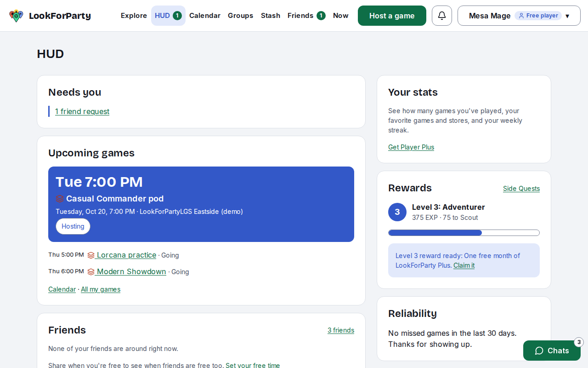Viewport: 588px width, 368px height.
Task: Switch to the Now nav item
Action: (x=341, y=16)
